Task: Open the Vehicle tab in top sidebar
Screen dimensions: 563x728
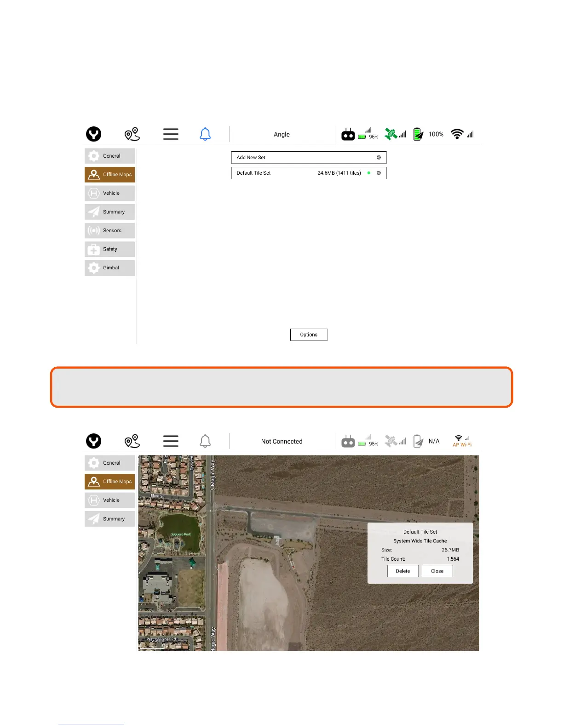Action: [109, 193]
